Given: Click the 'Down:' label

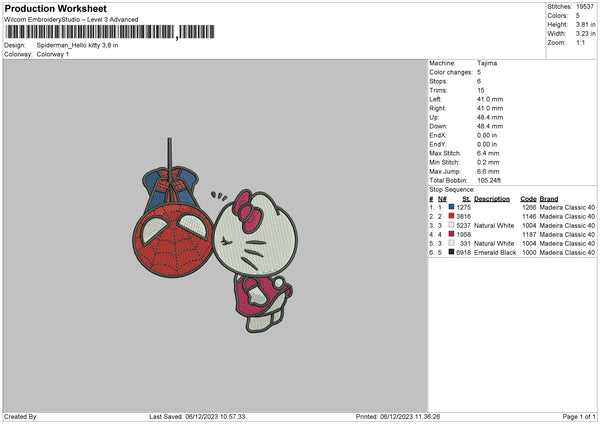Looking at the screenshot, I should tap(438, 126).
